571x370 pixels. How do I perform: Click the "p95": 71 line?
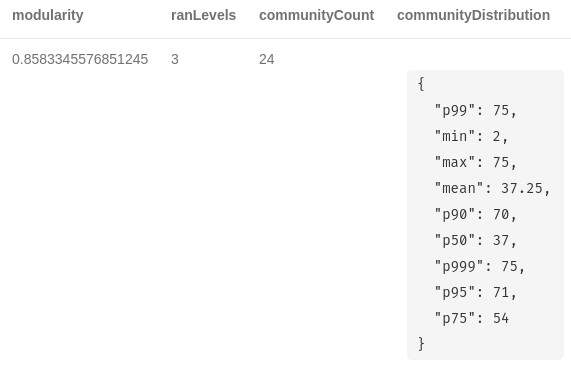(476, 292)
